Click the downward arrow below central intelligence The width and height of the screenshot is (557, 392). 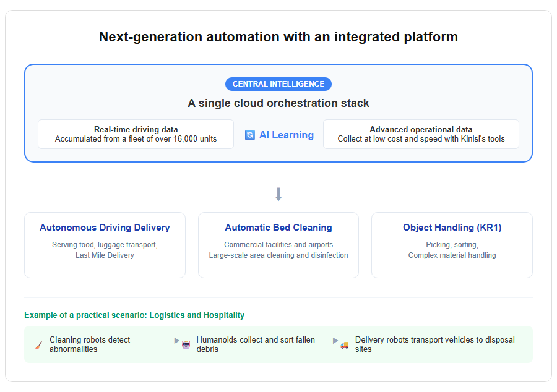click(278, 194)
